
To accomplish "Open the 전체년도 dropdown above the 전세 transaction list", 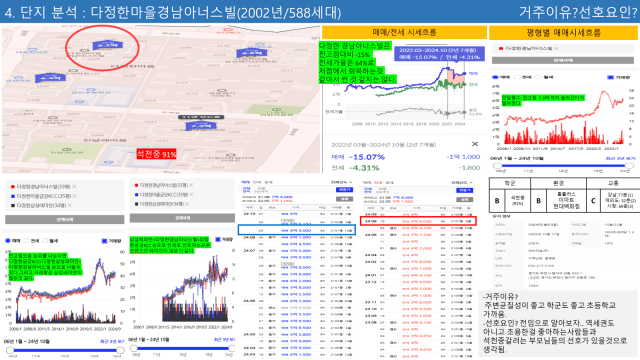I will [x=462, y=182].
